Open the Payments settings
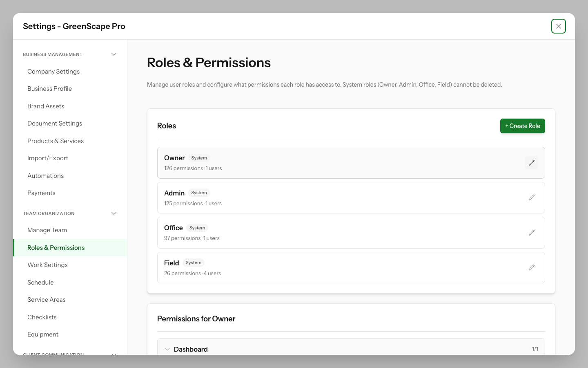This screenshot has height=368, width=588. tap(41, 193)
